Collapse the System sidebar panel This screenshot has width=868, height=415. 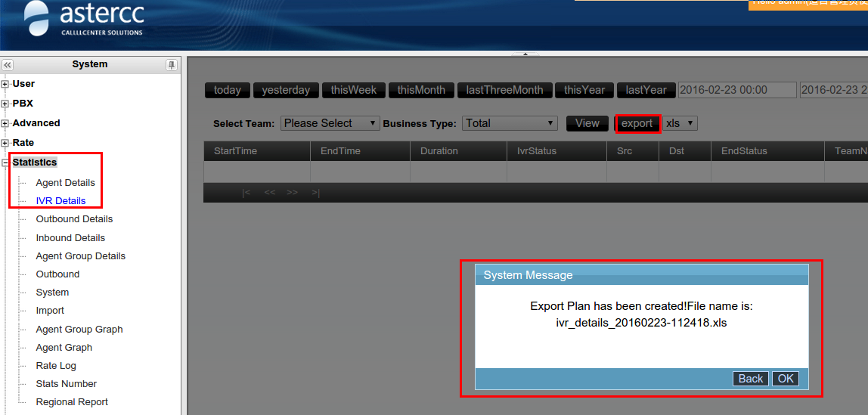pyautogui.click(x=8, y=65)
